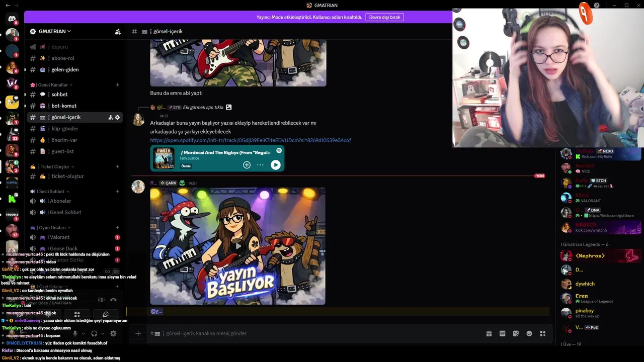Open the green K server icon

pos(12,199)
